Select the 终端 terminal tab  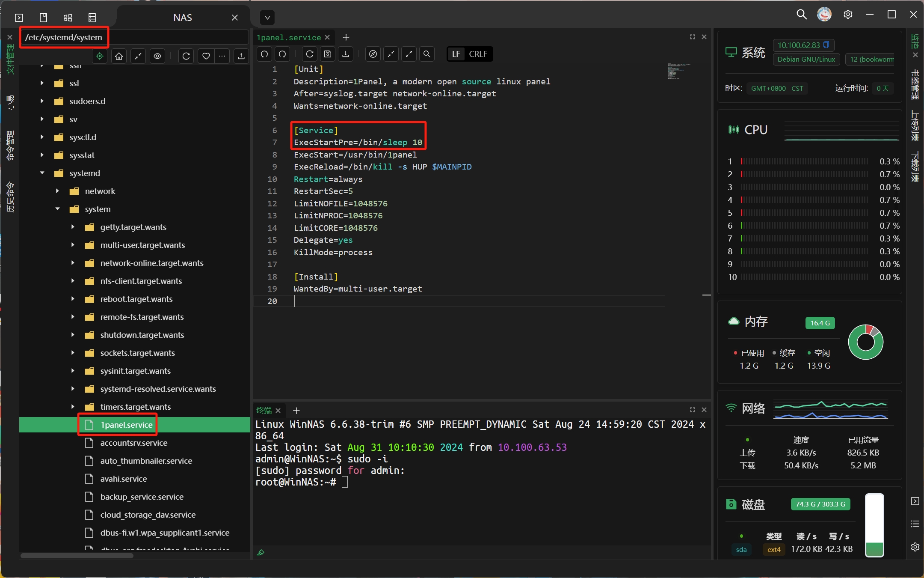[264, 410]
